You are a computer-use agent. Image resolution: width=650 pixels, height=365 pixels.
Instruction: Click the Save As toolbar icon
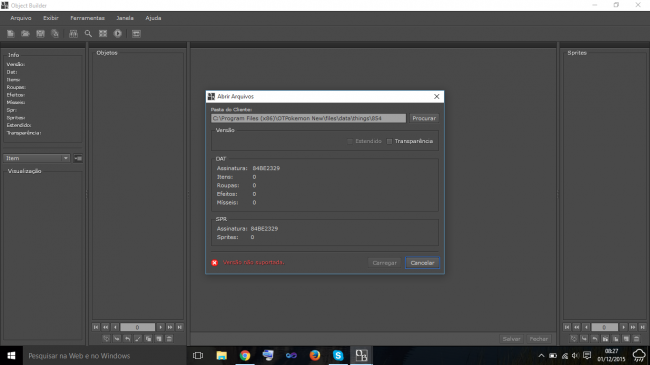(55, 34)
